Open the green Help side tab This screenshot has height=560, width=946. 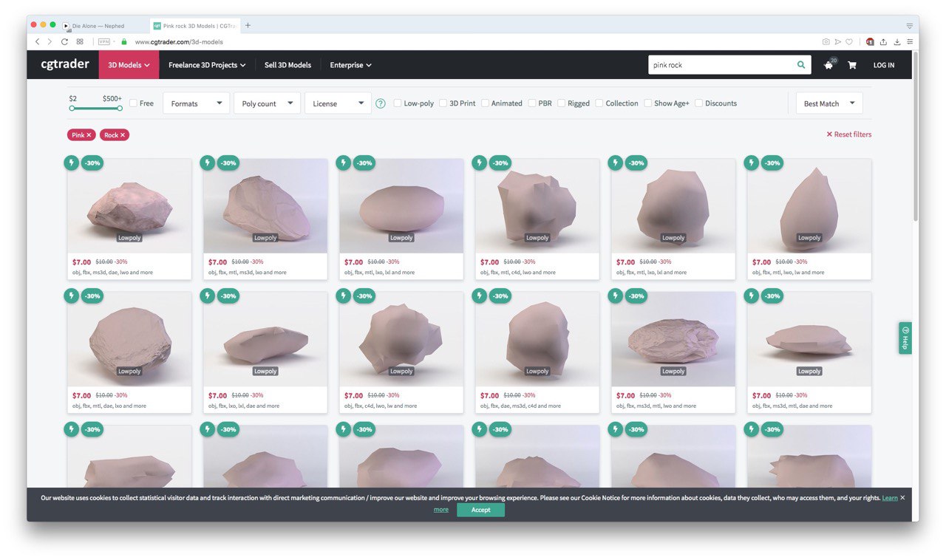pyautogui.click(x=905, y=338)
